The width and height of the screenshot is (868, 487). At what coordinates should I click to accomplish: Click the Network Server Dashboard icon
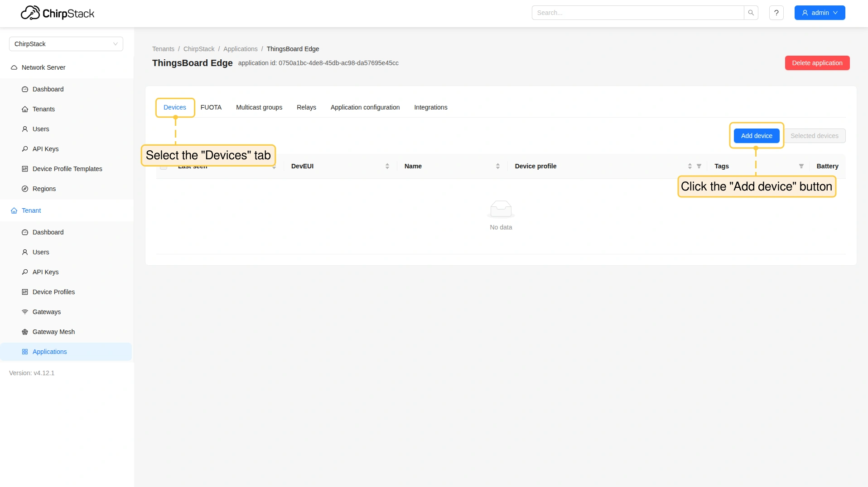click(x=25, y=89)
